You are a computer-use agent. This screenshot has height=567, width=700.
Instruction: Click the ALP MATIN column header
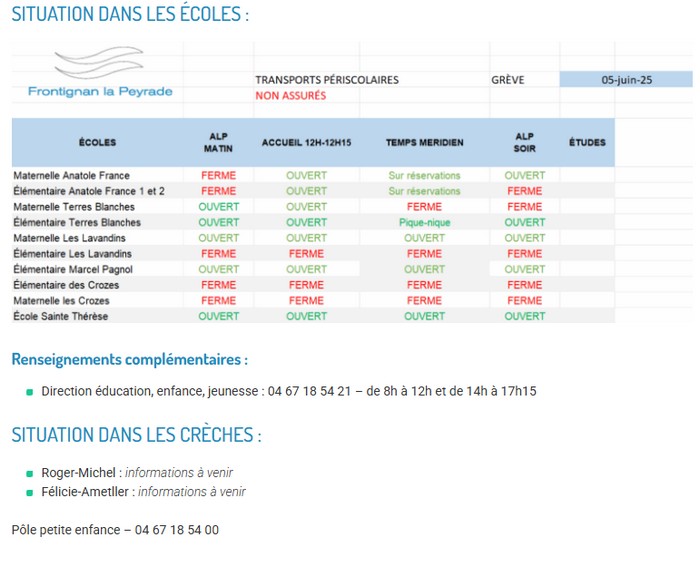(x=218, y=142)
